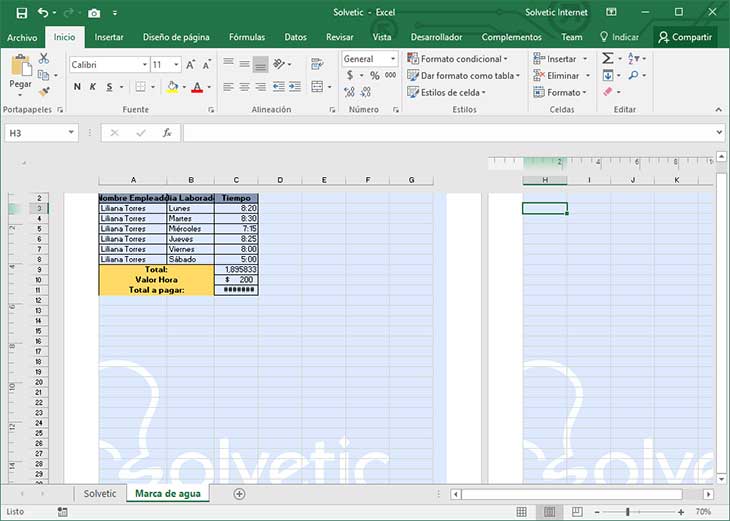Click the borders icon
This screenshot has height=521, width=730.
140,87
